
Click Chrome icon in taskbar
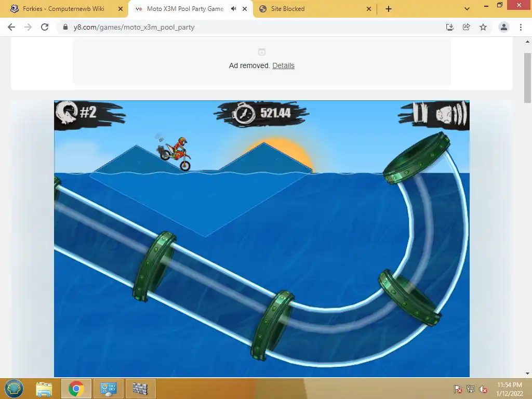76,389
